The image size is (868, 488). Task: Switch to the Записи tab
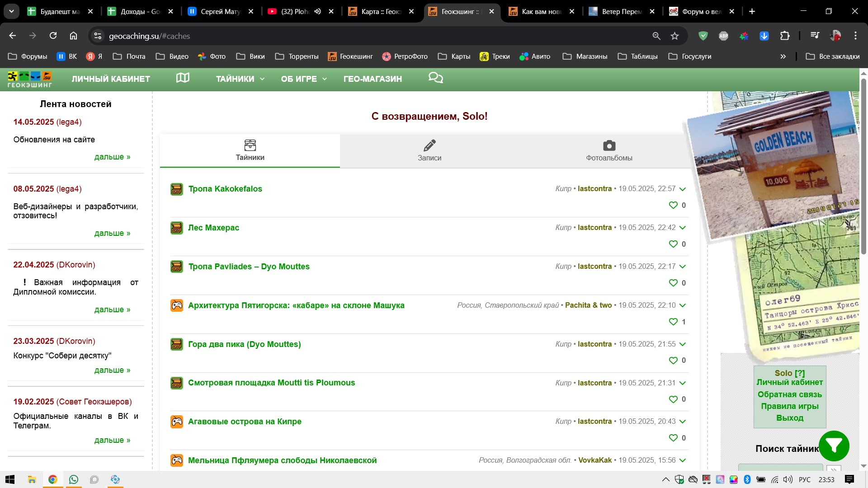(x=429, y=151)
